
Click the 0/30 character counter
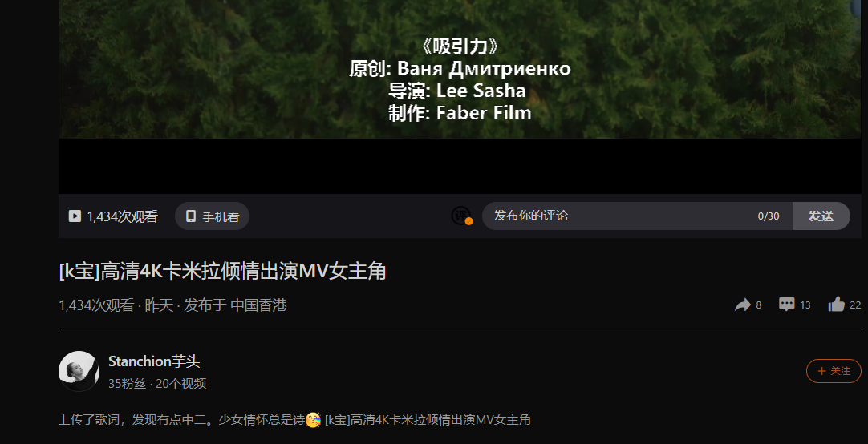[769, 216]
